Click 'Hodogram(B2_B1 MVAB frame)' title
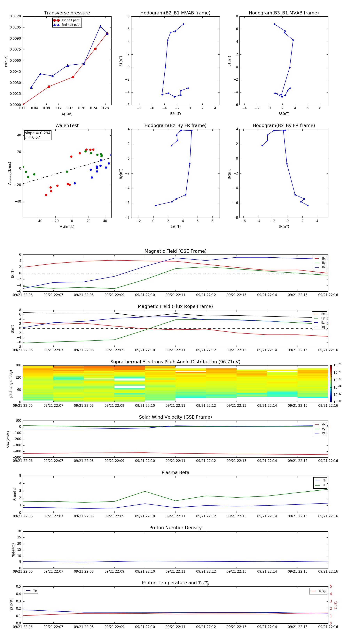Image resolution: width=351 pixels, height=644 pixels. [x=175, y=13]
